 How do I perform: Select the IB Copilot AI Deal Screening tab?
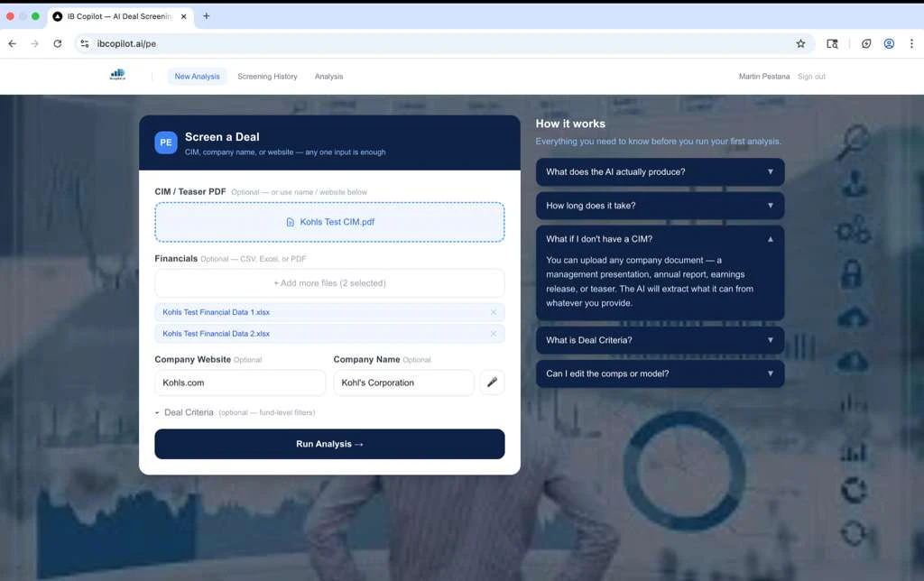pyautogui.click(x=120, y=16)
